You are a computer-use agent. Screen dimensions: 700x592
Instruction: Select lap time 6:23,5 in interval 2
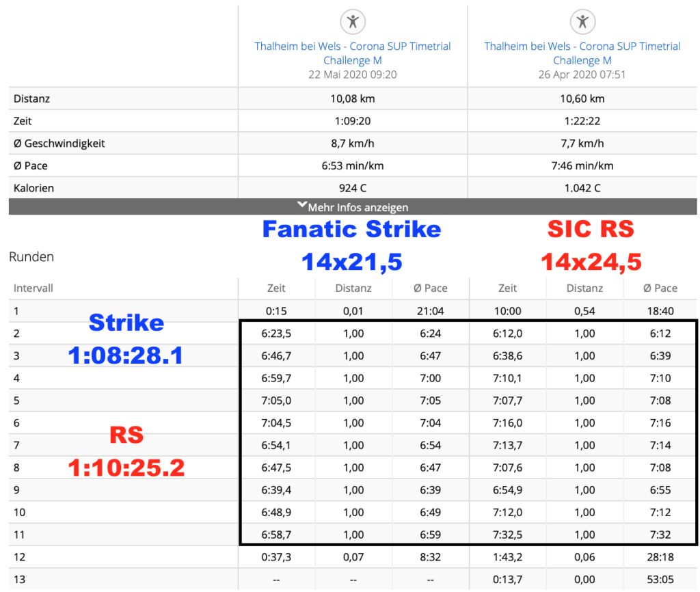coord(276,334)
